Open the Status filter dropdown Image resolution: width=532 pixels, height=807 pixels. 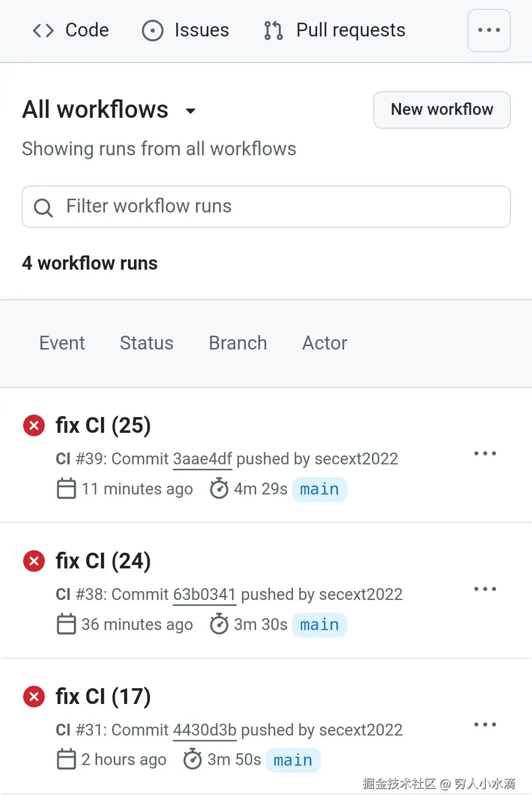[x=146, y=343]
